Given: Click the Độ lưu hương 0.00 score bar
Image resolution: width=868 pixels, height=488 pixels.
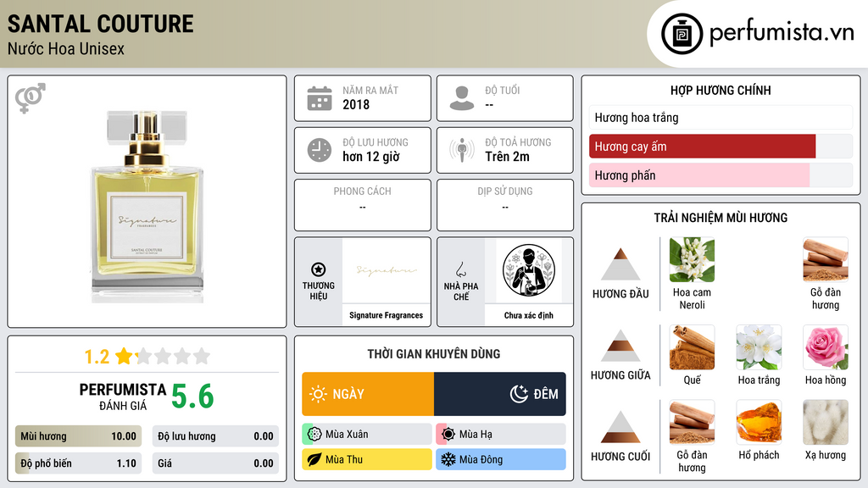Looking at the screenshot, I should click(x=215, y=436).
